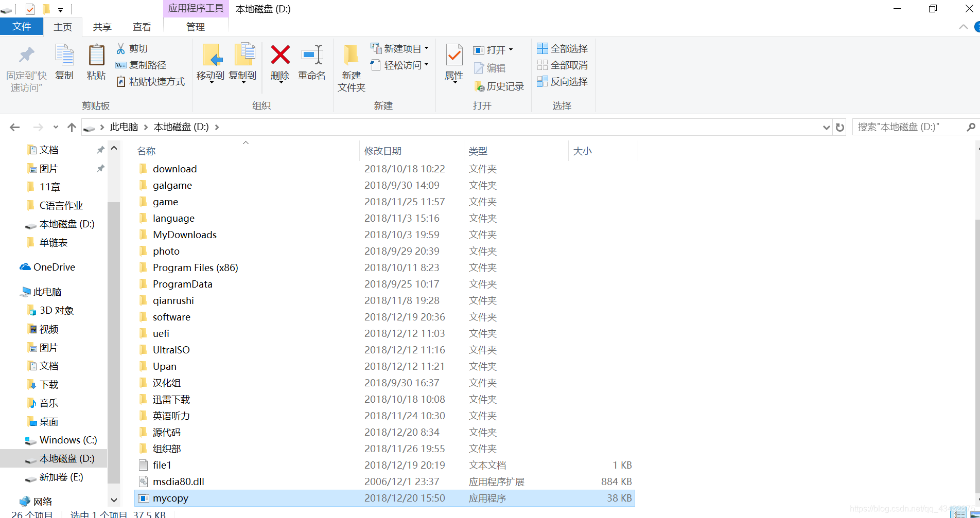Go up one folder level arrow
Image resolution: width=980 pixels, height=518 pixels.
pyautogui.click(x=72, y=127)
